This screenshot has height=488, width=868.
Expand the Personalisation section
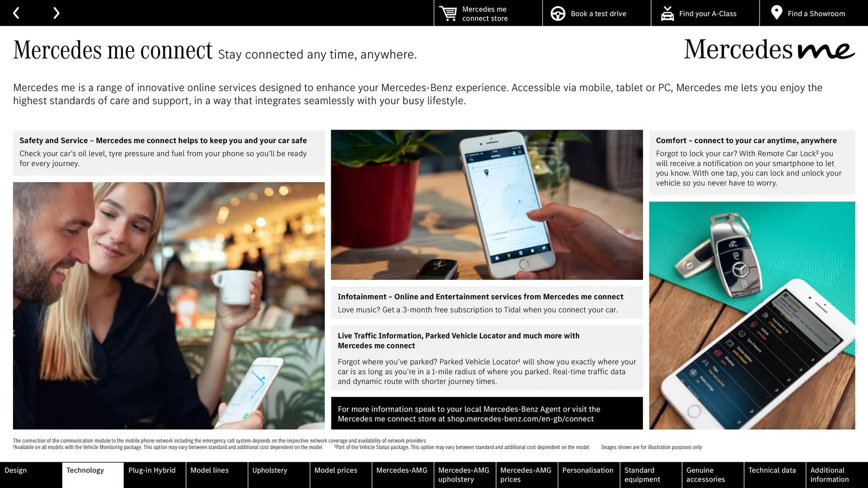click(x=587, y=474)
